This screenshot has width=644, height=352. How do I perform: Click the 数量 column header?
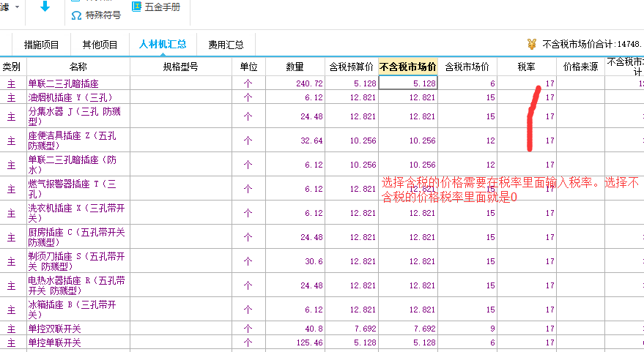[295, 67]
